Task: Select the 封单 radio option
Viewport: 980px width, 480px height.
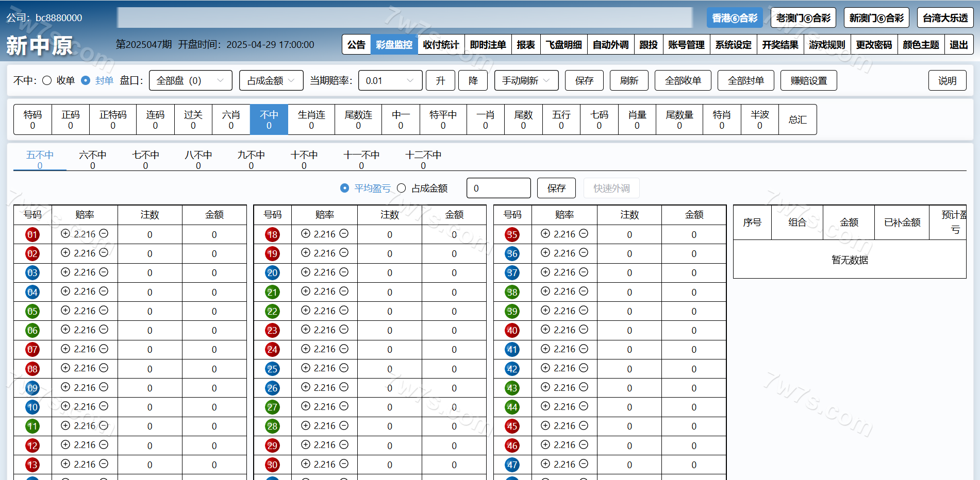Action: tap(86, 80)
